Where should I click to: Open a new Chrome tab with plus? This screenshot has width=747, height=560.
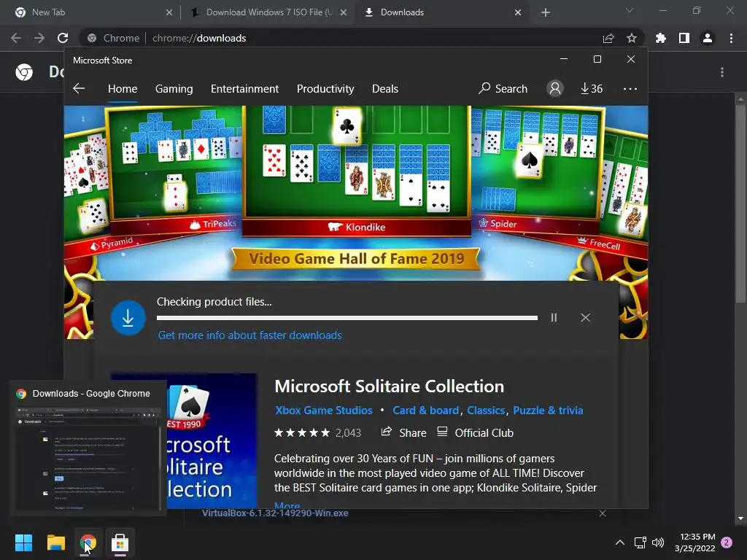(x=546, y=12)
